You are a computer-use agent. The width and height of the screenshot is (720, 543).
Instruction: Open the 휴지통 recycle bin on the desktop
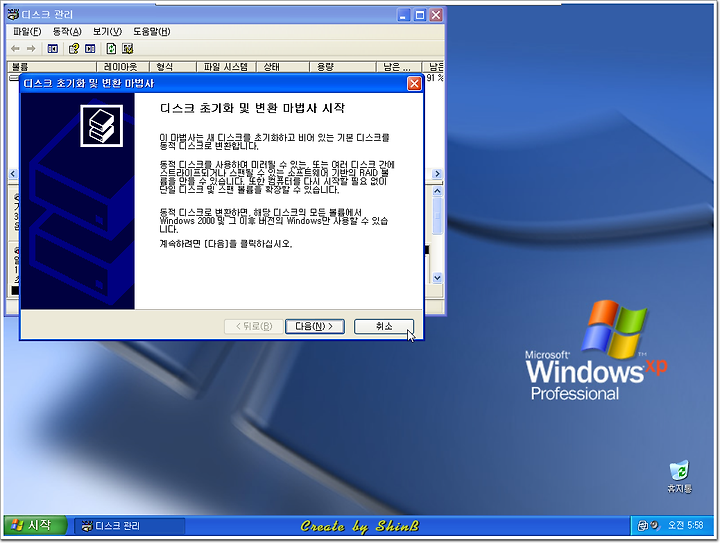click(680, 476)
